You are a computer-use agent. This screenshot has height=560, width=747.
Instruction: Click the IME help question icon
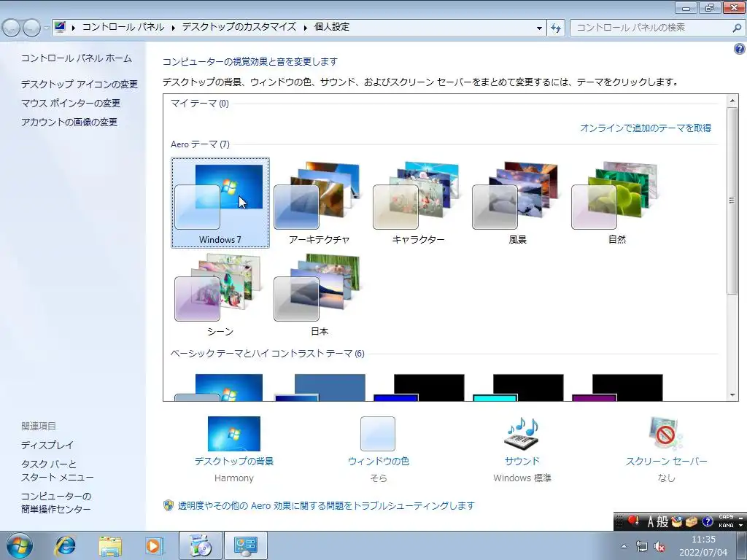click(x=708, y=522)
